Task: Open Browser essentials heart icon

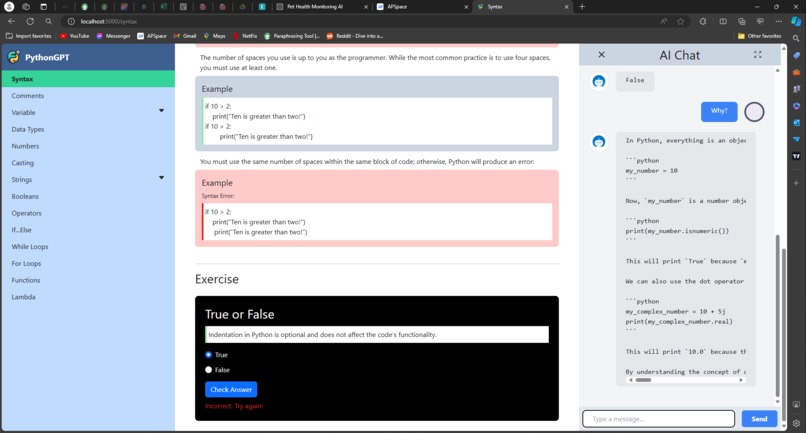Action: tap(760, 21)
